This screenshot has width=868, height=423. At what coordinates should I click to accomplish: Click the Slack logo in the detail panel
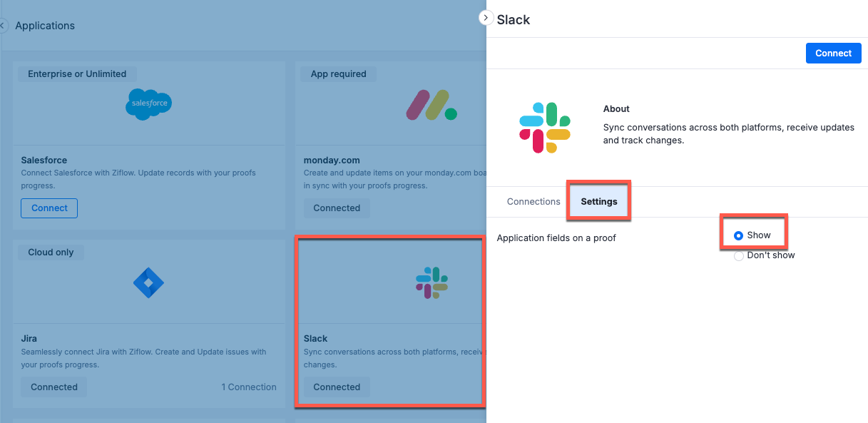(x=543, y=128)
